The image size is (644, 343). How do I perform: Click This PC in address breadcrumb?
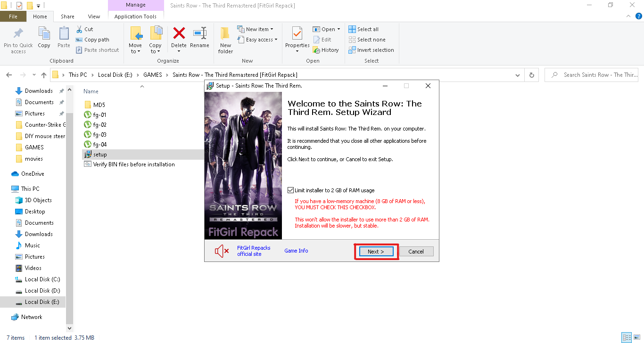(x=78, y=75)
